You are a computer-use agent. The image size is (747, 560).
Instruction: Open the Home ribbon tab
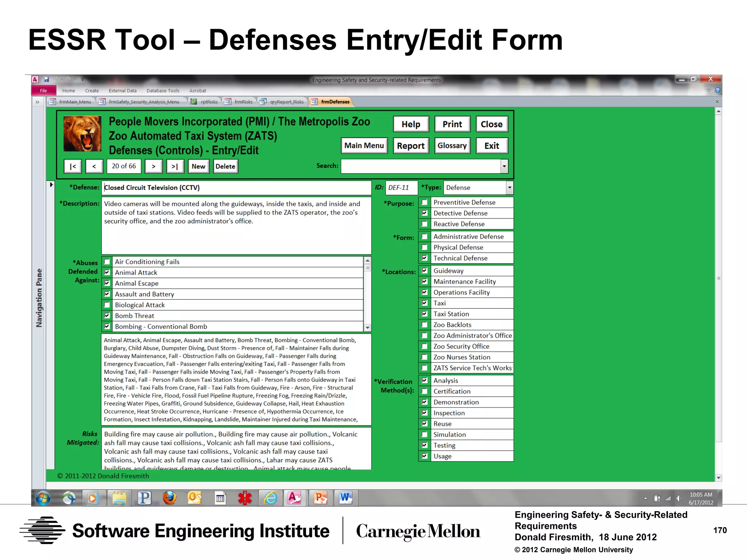click(69, 91)
